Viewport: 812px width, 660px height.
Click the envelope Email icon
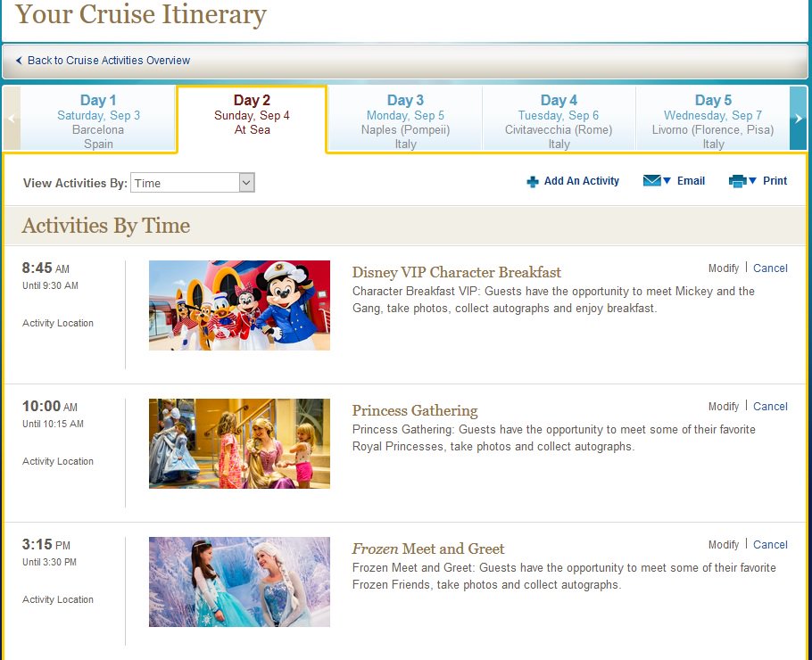click(651, 181)
